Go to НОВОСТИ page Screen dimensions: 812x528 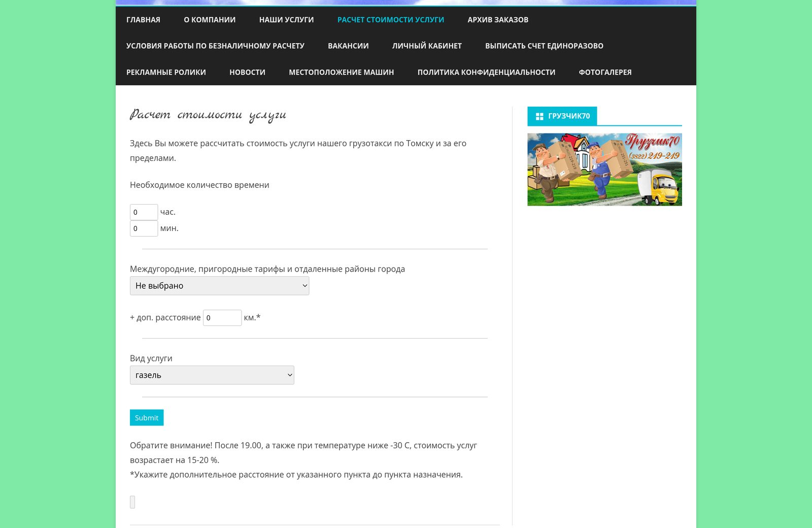(x=247, y=73)
